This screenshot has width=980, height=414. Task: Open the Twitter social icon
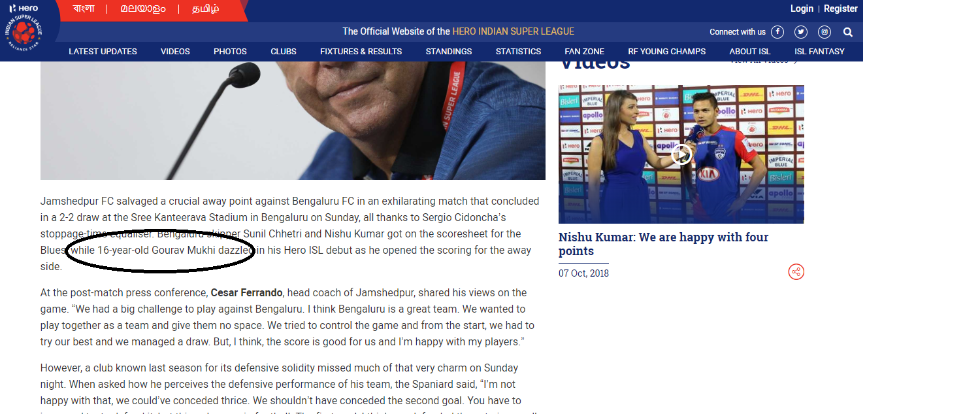(x=801, y=32)
